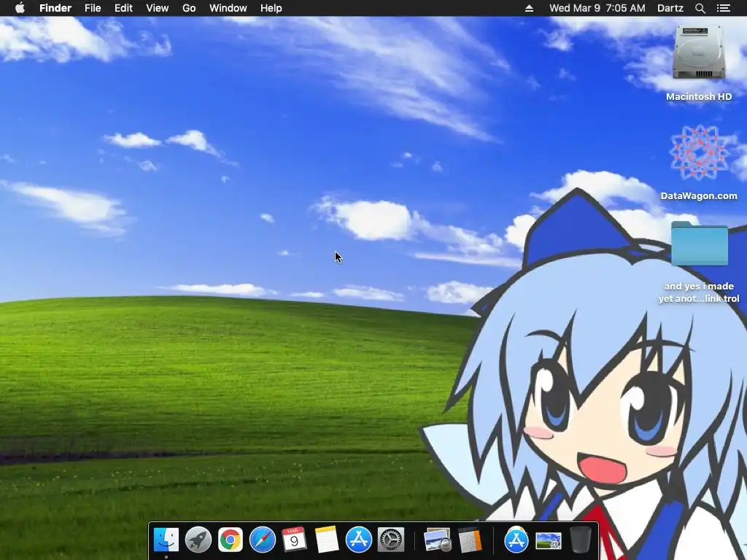The height and width of the screenshot is (560, 747).
Task: Open System Preferences gear icon
Action: tap(391, 540)
